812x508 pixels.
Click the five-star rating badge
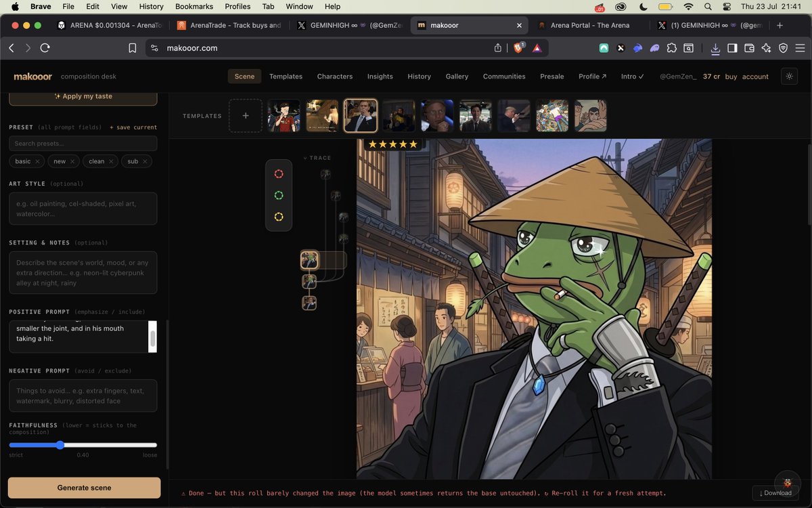click(393, 144)
